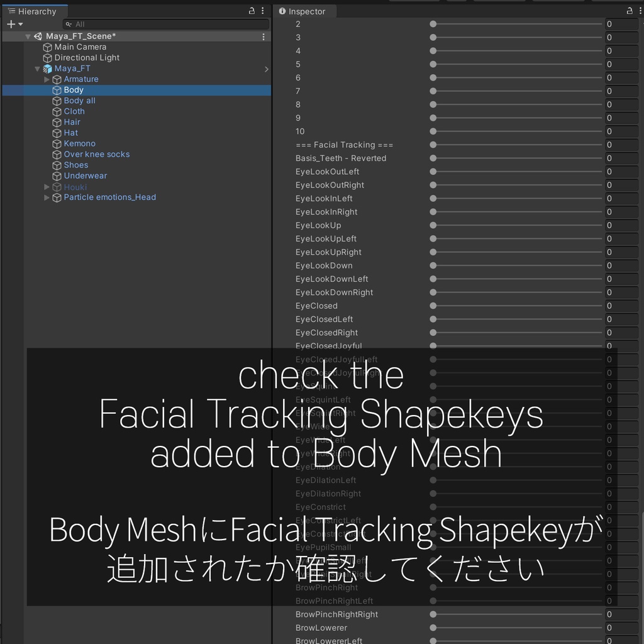The width and height of the screenshot is (644, 644).
Task: Click the BrowLowerer value input field
Action: pyautogui.click(x=621, y=627)
